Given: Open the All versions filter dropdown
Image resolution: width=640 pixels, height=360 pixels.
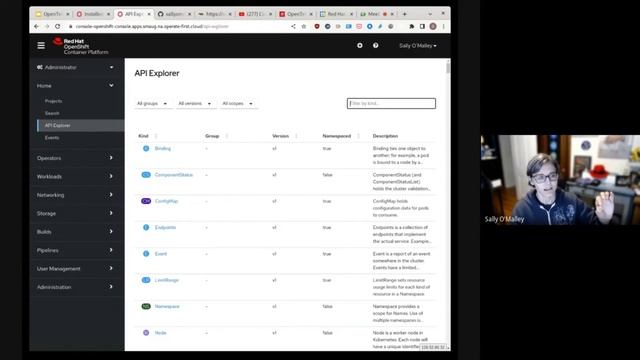Looking at the screenshot, I should click(195, 104).
